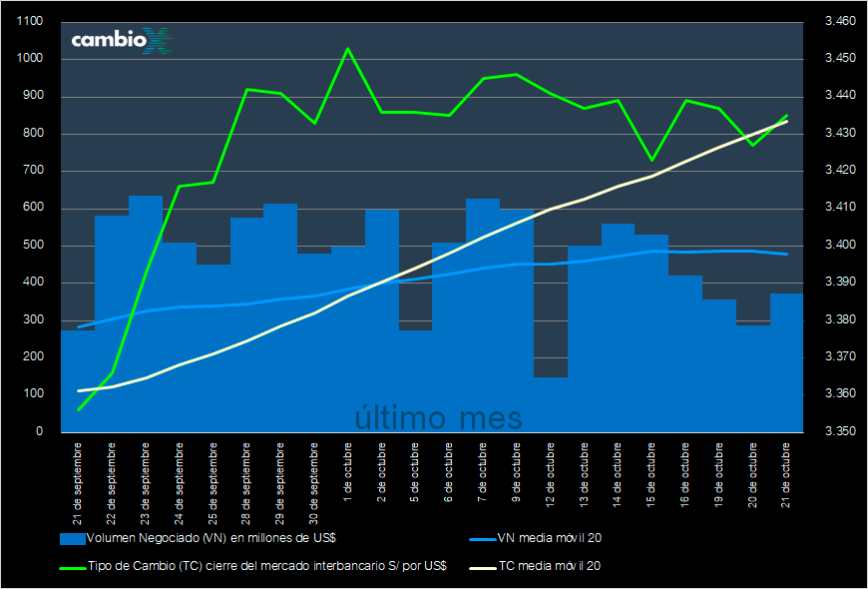Viewport: 868px width, 589px height.
Task: Click the 3.350 value on right axis
Action: pyautogui.click(x=840, y=431)
